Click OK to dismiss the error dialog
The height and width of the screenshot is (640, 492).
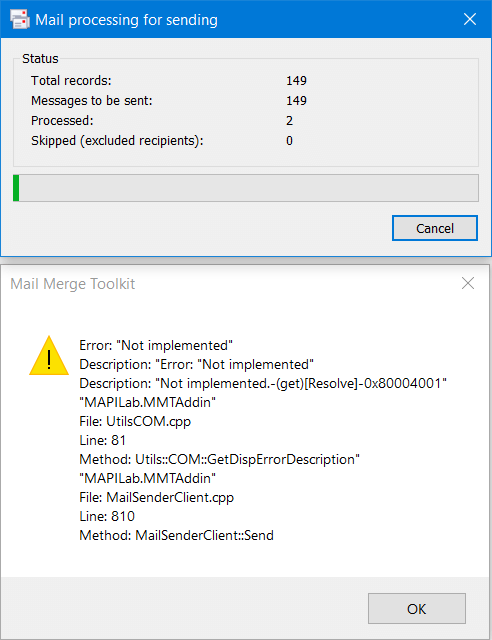coord(416,609)
